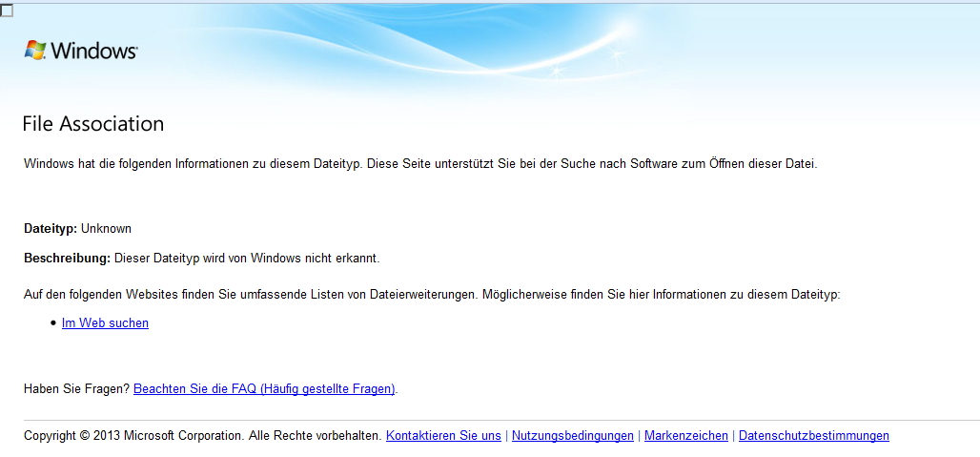The height and width of the screenshot is (457, 980).
Task: Click the 'Copyright © 2013 Microsoft Corporation' text
Action: point(133,436)
